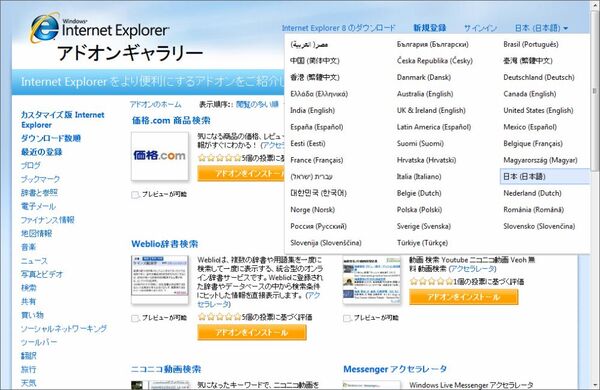600x390 pixels.
Task: Open ファイナンス情報 category link
Action: 47,220
